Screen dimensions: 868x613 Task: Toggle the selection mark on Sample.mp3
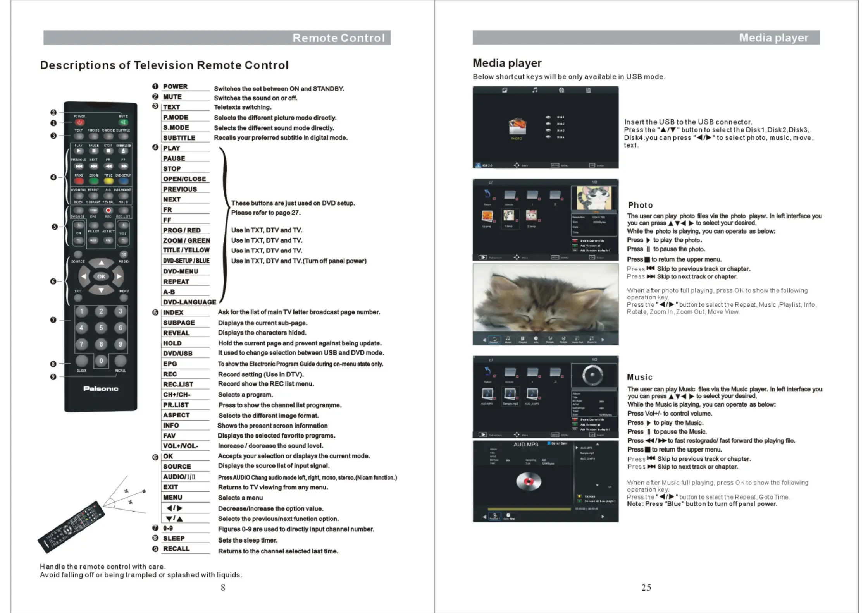(517, 398)
